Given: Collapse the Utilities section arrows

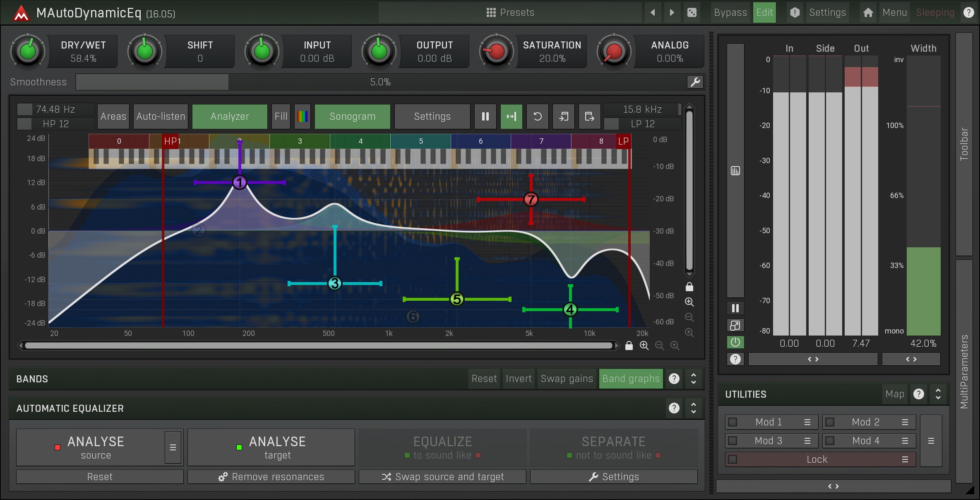Looking at the screenshot, I should coord(938,394).
